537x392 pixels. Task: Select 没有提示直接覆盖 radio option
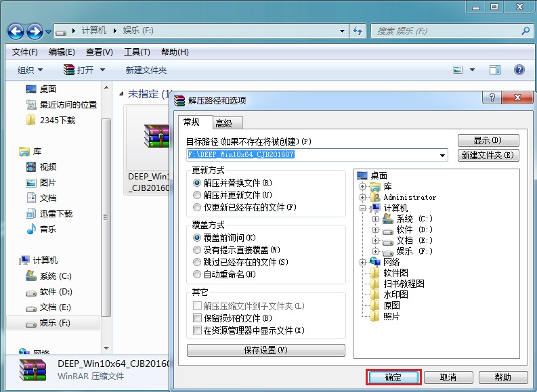[197, 250]
